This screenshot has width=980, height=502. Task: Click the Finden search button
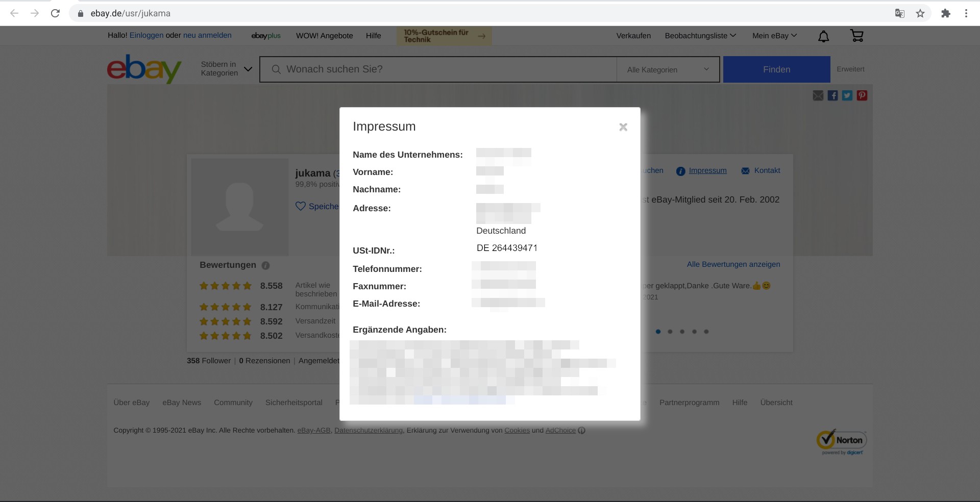click(776, 69)
